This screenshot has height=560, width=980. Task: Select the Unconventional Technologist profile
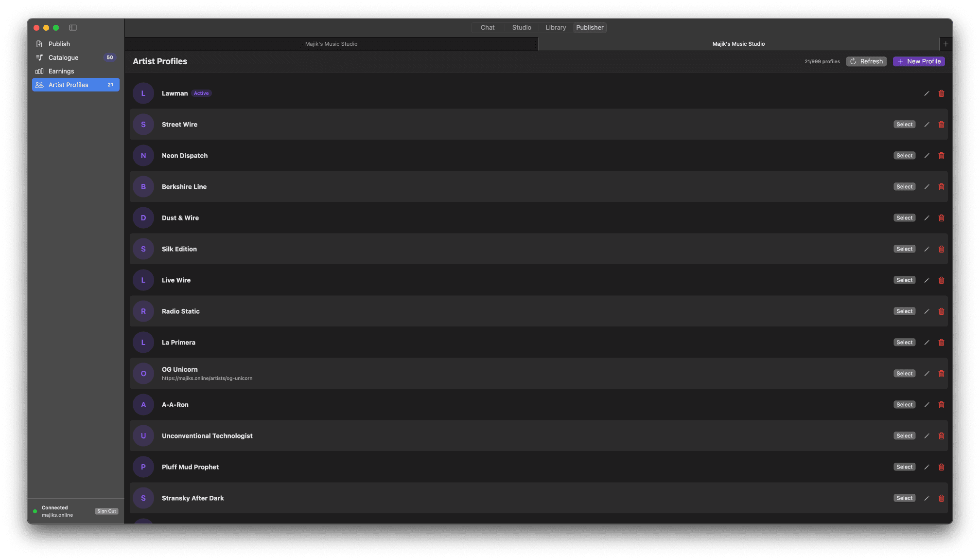[904, 436]
